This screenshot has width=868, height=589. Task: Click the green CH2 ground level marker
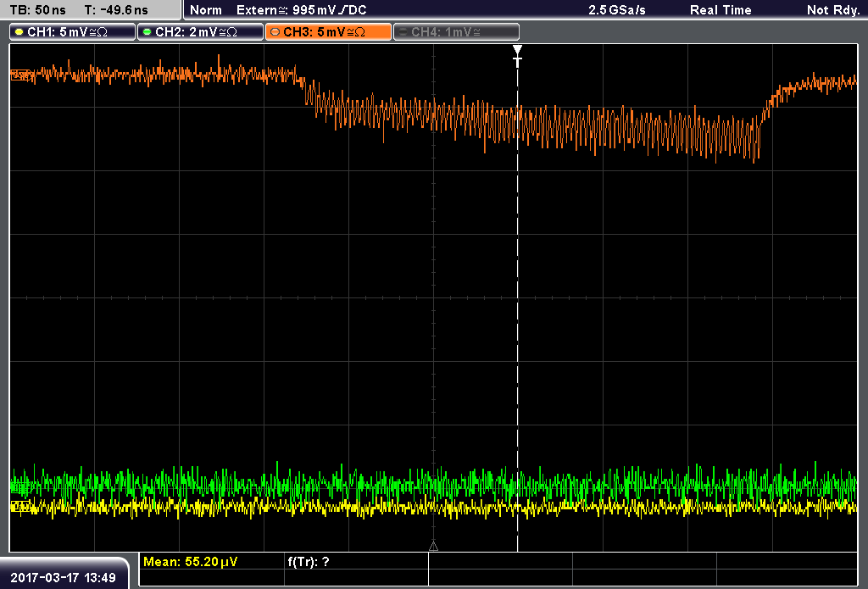tap(20, 487)
